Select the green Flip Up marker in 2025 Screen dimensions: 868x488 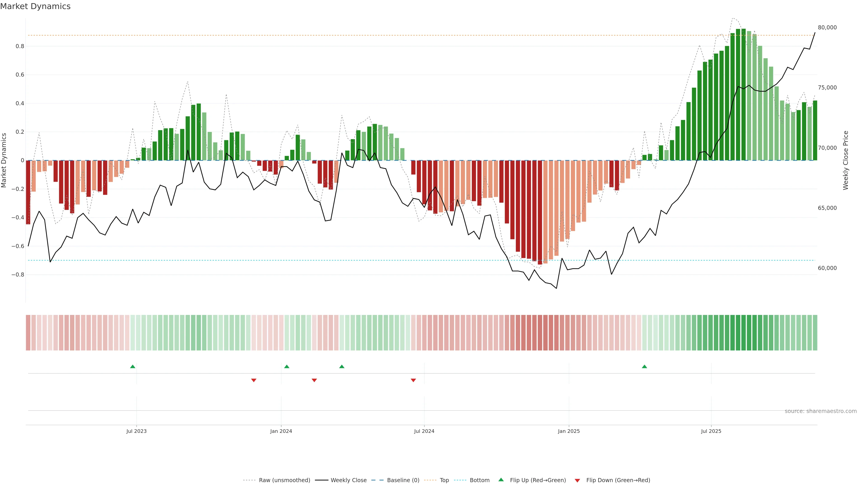pos(644,366)
